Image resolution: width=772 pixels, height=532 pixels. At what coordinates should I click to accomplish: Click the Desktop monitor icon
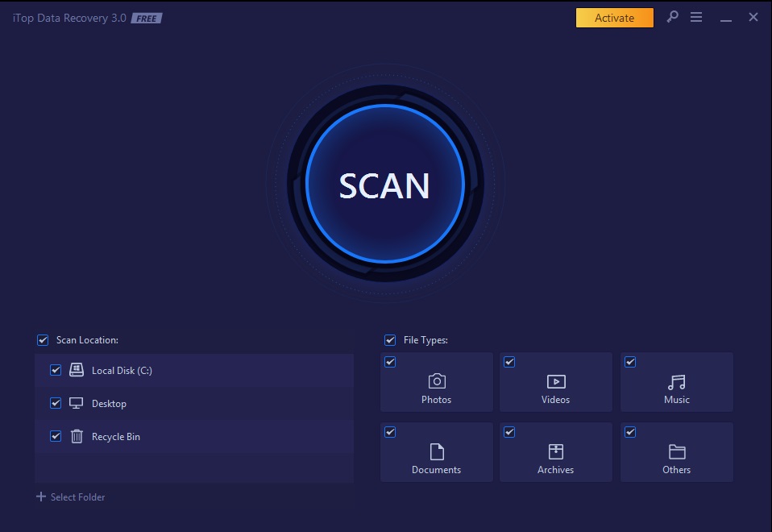point(76,403)
